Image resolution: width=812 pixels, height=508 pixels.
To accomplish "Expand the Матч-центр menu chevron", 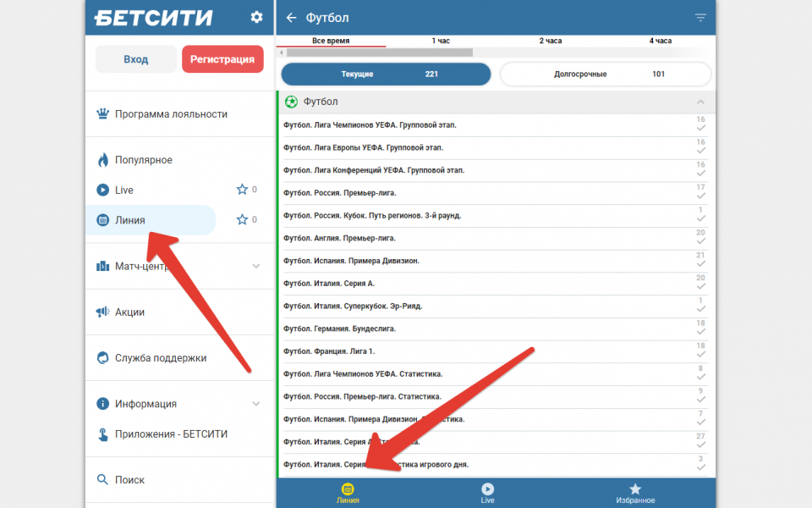I will [256, 266].
